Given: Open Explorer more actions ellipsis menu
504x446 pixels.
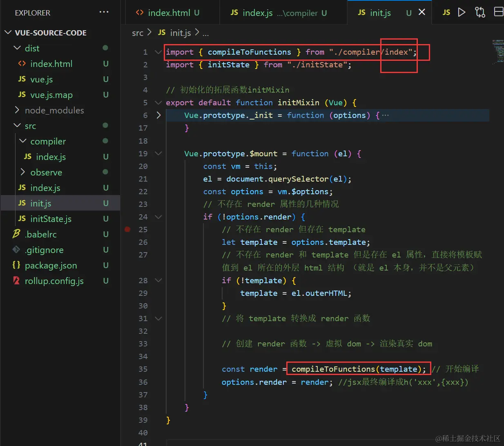Looking at the screenshot, I should 104,12.
